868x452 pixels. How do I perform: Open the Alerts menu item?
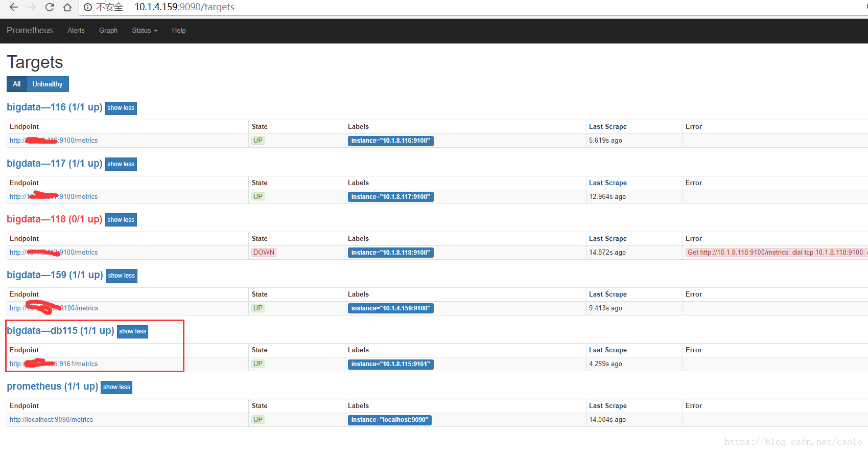click(x=76, y=31)
